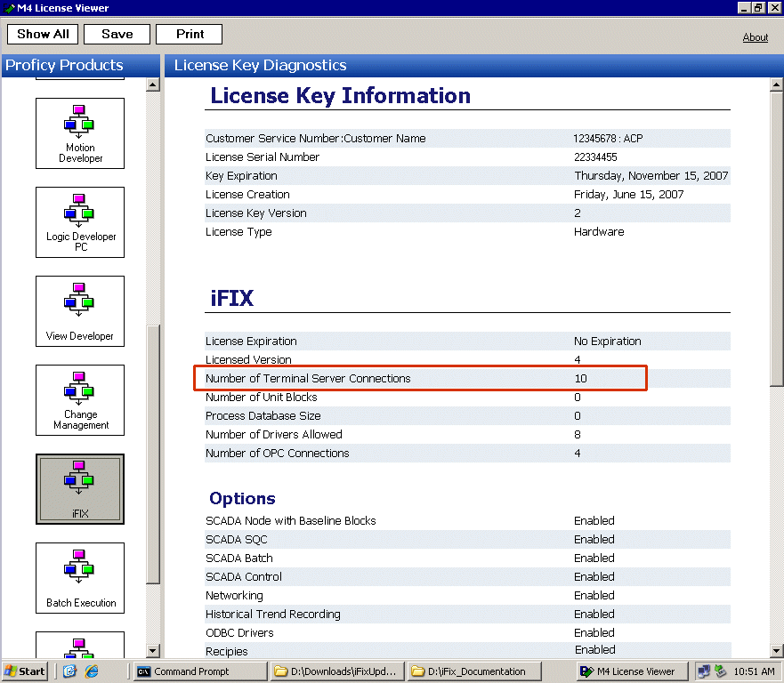Click the M4 License Viewer title bar icon
Viewport: 784px width, 683px height.
pyautogui.click(x=9, y=8)
